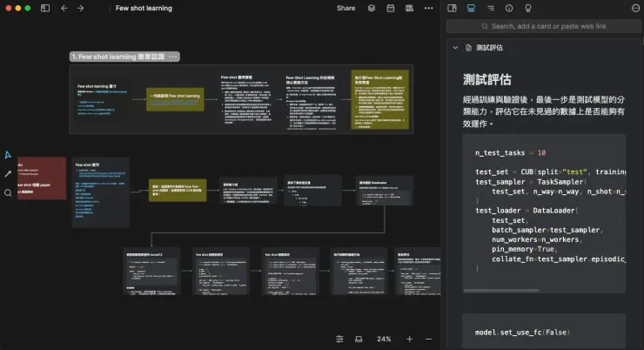This screenshot has height=350, width=644.
Task: Collapse the 測試評估 card chevron
Action: pyautogui.click(x=455, y=47)
